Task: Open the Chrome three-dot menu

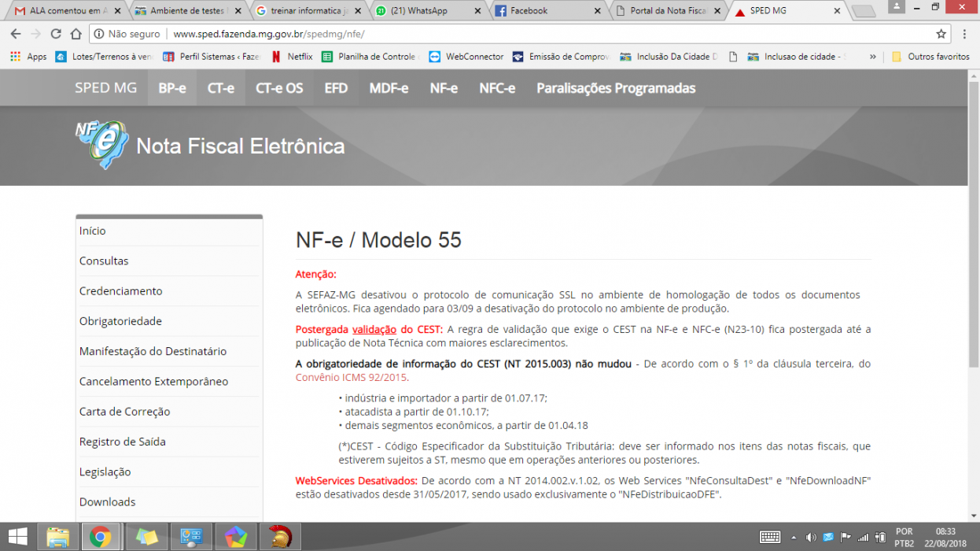Action: pos(965,34)
